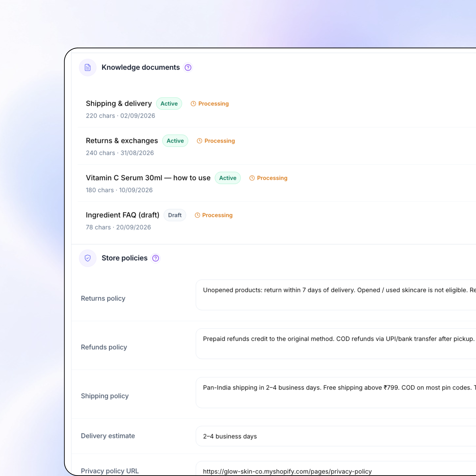Open the Store policies help question icon
Image resolution: width=476 pixels, height=476 pixels.
click(155, 258)
